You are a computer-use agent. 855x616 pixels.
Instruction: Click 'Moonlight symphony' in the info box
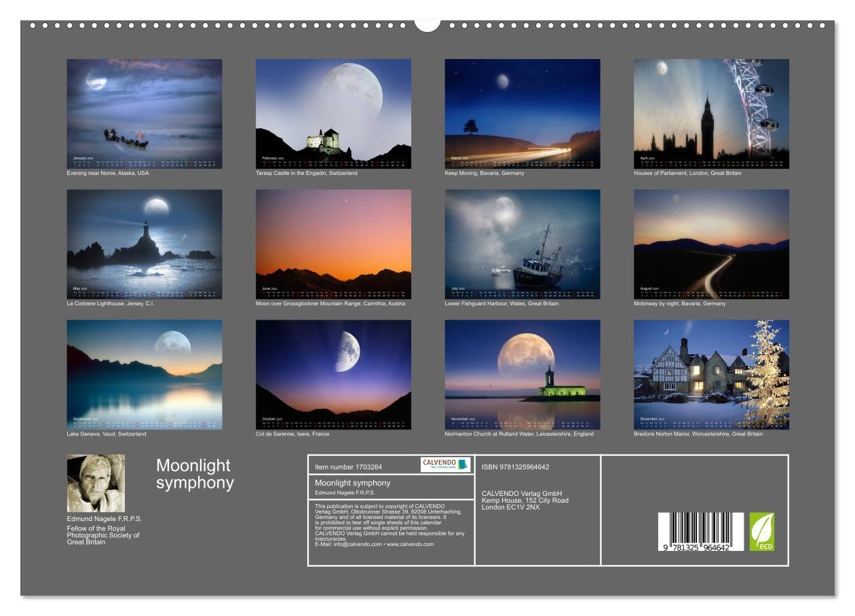352,483
